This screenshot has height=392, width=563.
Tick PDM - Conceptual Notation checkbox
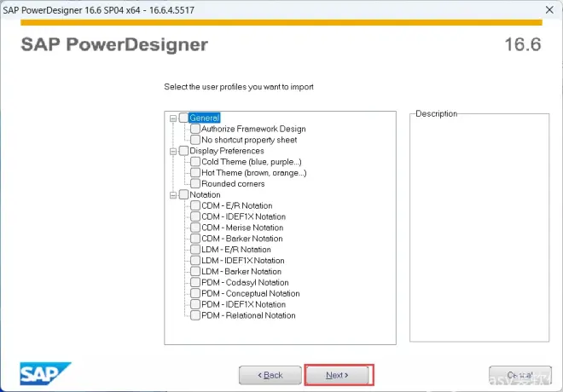[195, 293]
